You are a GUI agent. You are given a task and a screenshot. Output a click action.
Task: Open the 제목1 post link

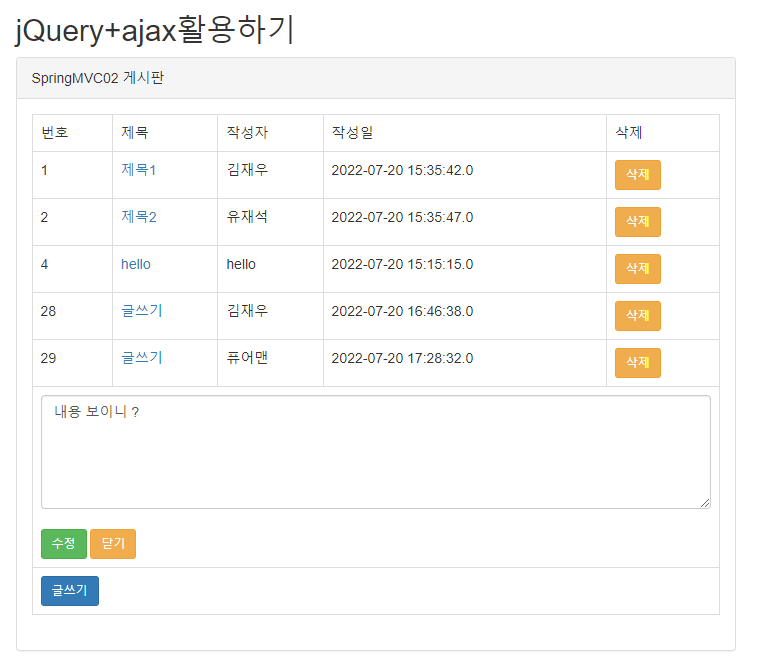click(x=139, y=170)
